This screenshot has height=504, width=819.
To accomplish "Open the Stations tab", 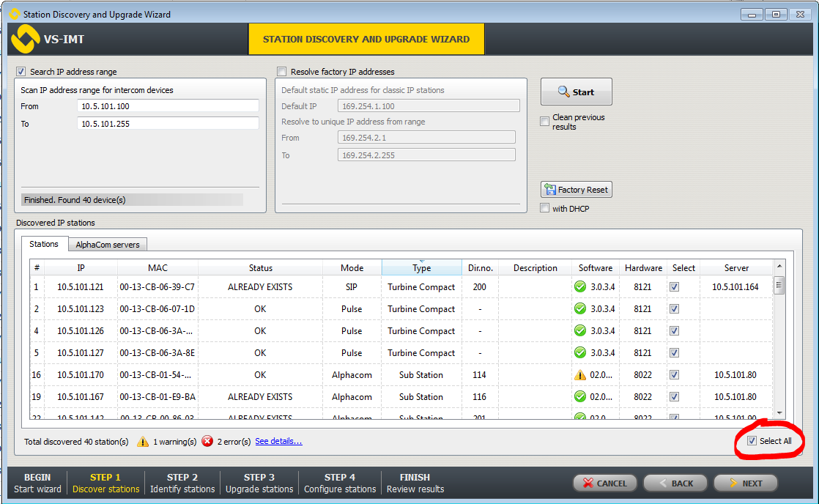I will point(44,244).
